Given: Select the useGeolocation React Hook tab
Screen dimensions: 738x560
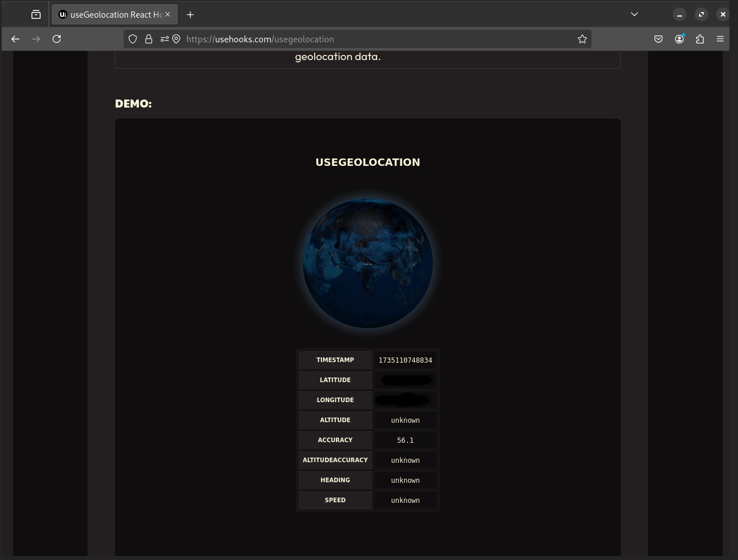Looking at the screenshot, I should tap(114, 14).
